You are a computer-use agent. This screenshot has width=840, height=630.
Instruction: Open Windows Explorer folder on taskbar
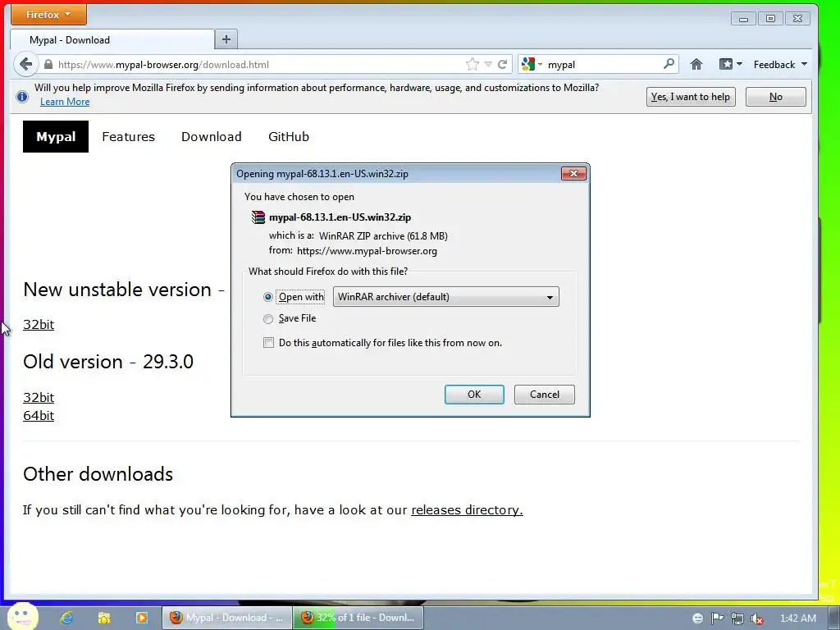pyautogui.click(x=104, y=618)
